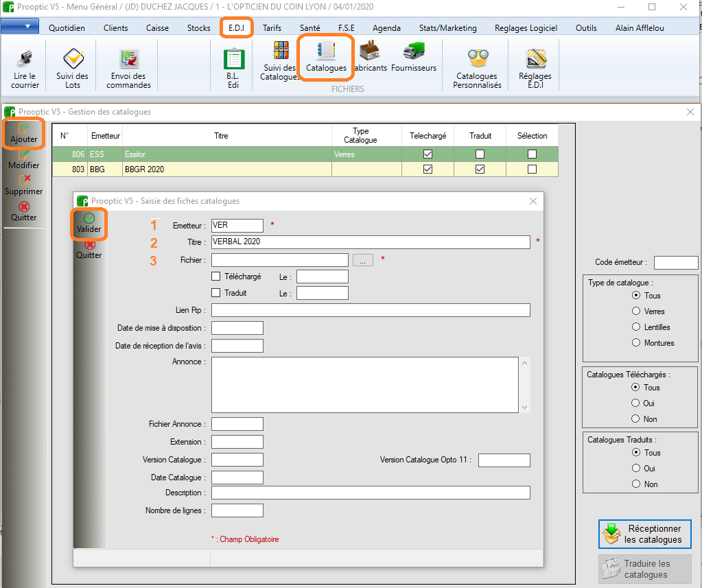Open the Agenda tab
702x588 pixels.
pyautogui.click(x=386, y=27)
